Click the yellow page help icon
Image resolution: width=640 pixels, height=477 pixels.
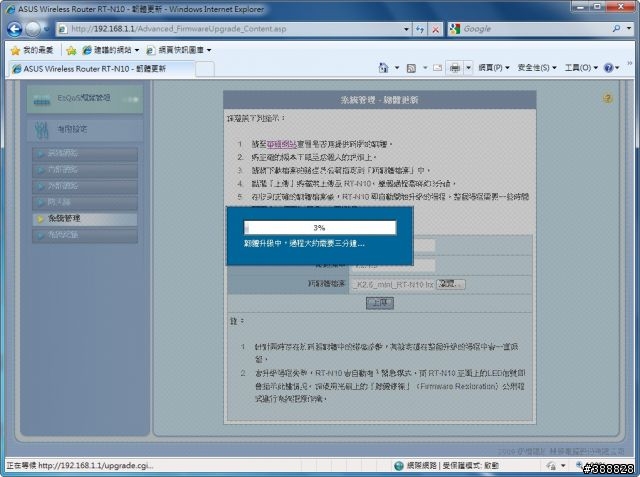[607, 98]
